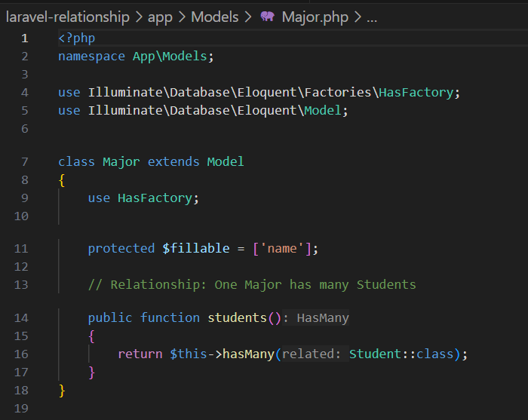The image size is (528, 420).
Task: Click line number 7 in the gutter
Action: [25, 161]
